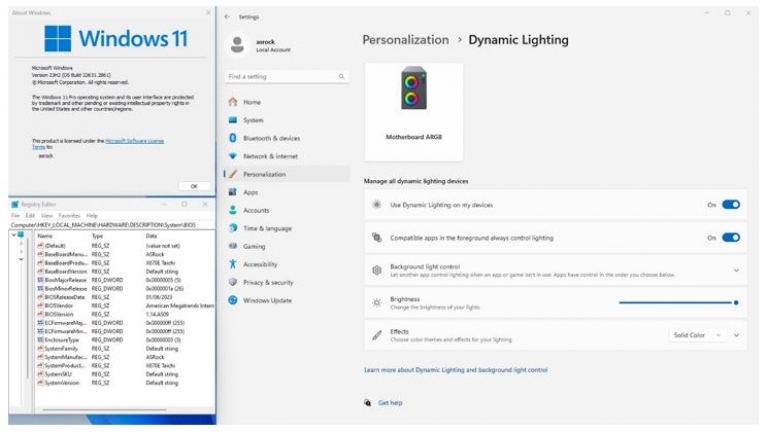Click the Registry Editor address bar
Screen dimensions: 768x432
[x=112, y=225]
